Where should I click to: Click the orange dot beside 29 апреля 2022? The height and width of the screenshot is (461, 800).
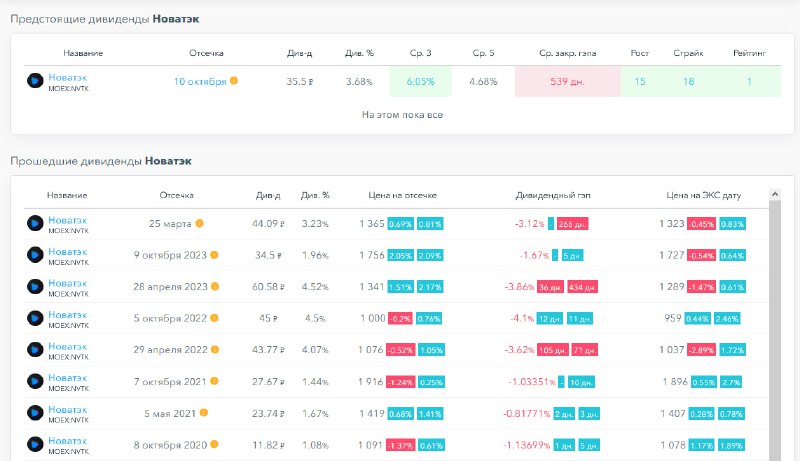(x=215, y=349)
